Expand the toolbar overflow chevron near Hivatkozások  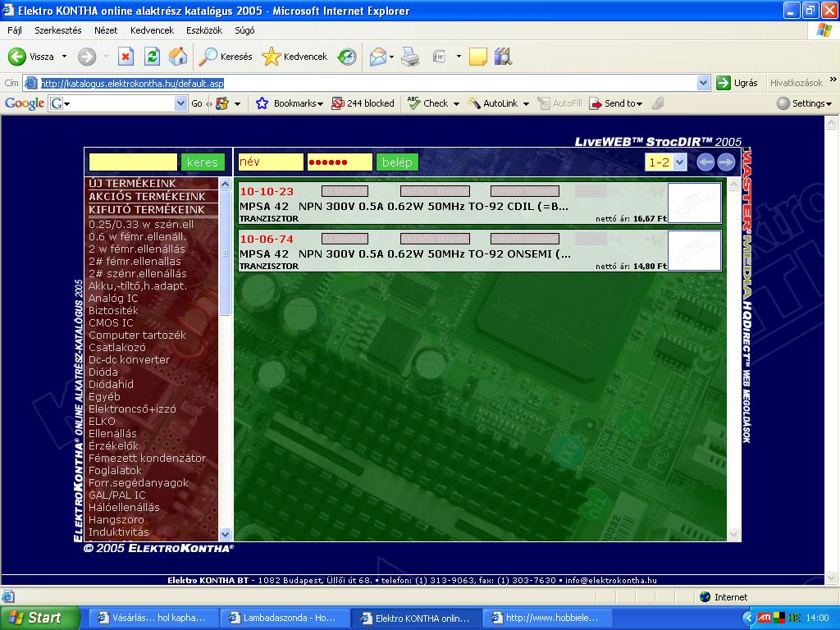pos(833,80)
